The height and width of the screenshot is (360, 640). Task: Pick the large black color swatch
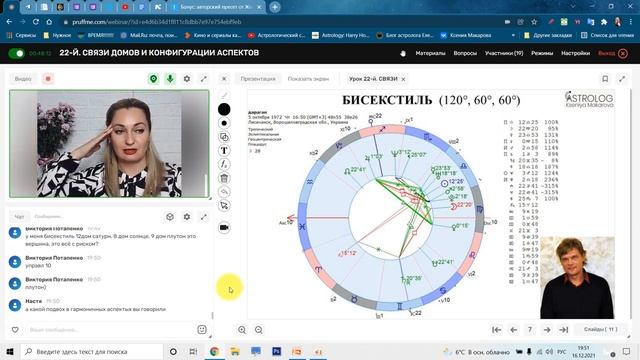[224, 109]
